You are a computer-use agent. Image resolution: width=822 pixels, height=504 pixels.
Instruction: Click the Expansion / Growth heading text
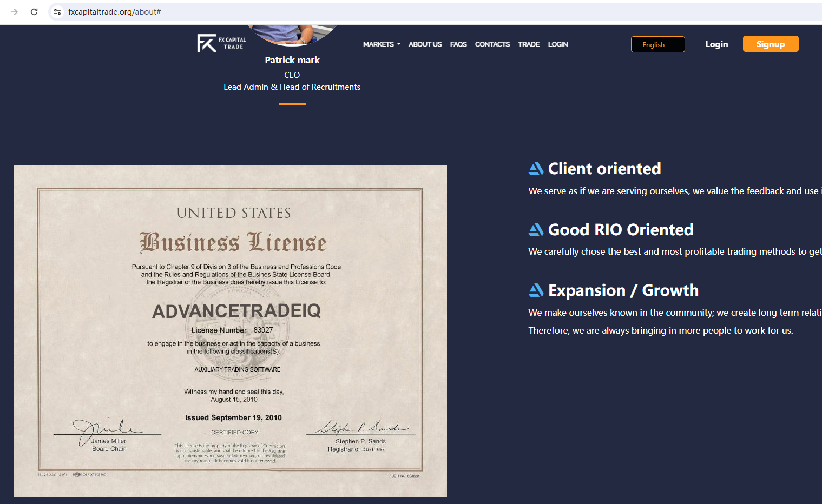tap(623, 290)
